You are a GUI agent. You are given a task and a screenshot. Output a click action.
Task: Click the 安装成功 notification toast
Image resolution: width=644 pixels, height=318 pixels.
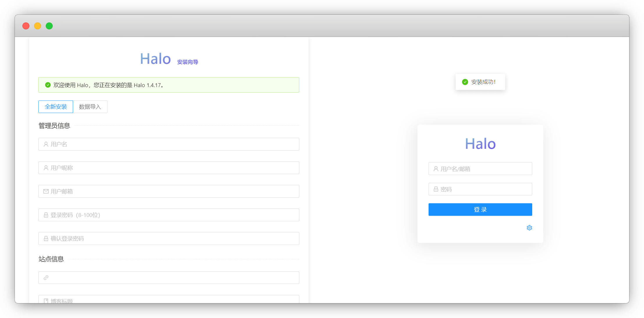tap(480, 82)
